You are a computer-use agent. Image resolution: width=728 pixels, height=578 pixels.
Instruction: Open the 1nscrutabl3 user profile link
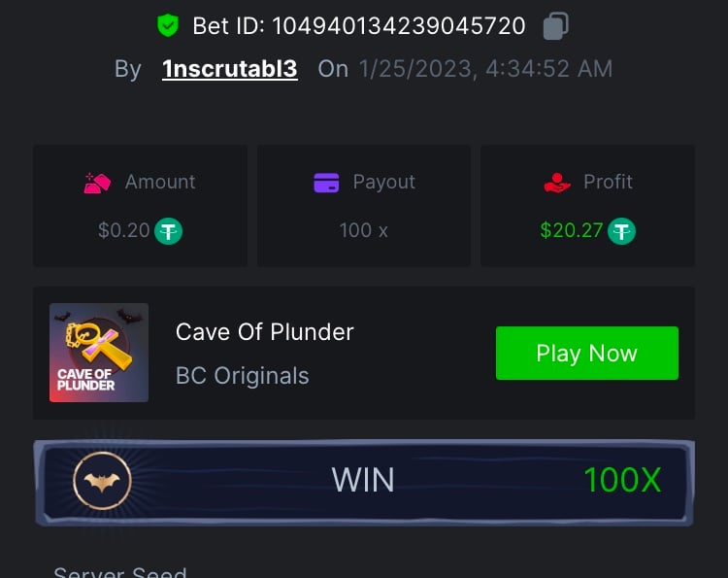click(230, 69)
